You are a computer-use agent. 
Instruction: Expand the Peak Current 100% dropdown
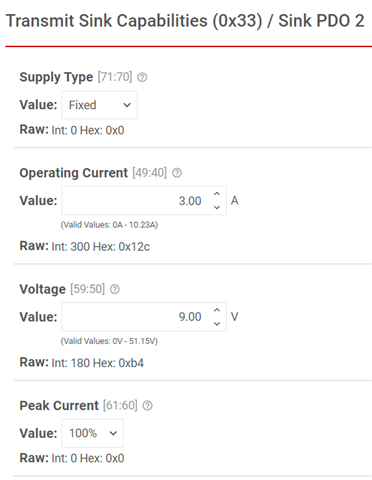(x=93, y=433)
